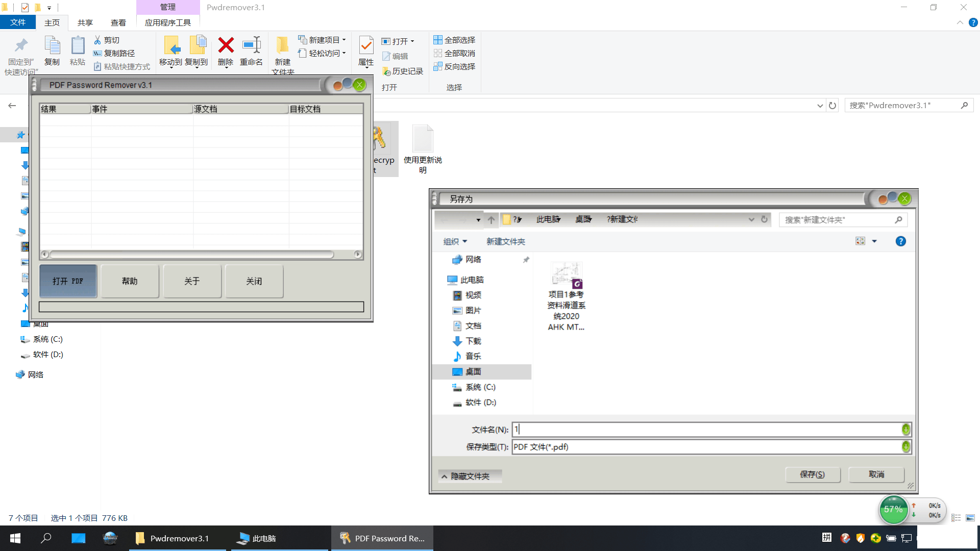
Task: Click the 文件名 input field
Action: [707, 430]
